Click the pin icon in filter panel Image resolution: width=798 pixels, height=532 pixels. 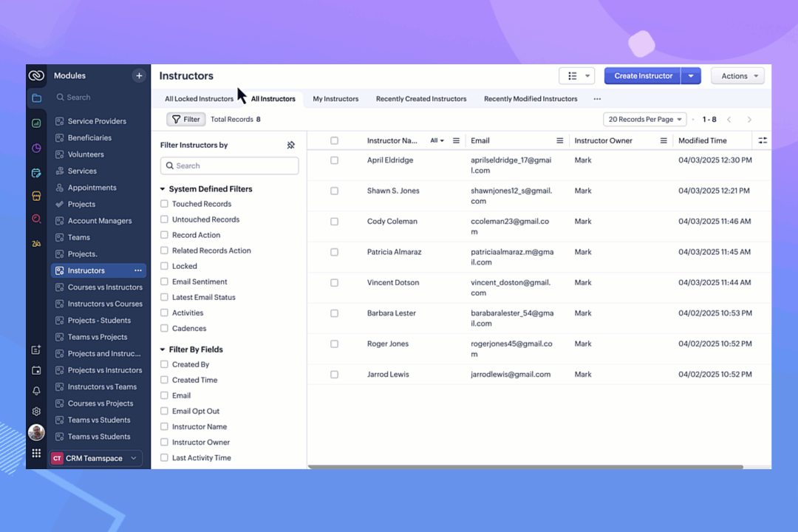(291, 146)
